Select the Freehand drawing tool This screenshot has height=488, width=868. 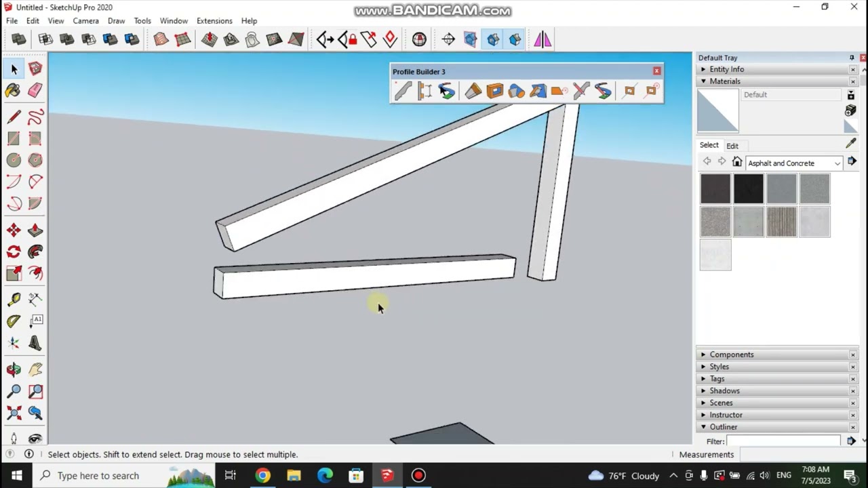pyautogui.click(x=35, y=117)
